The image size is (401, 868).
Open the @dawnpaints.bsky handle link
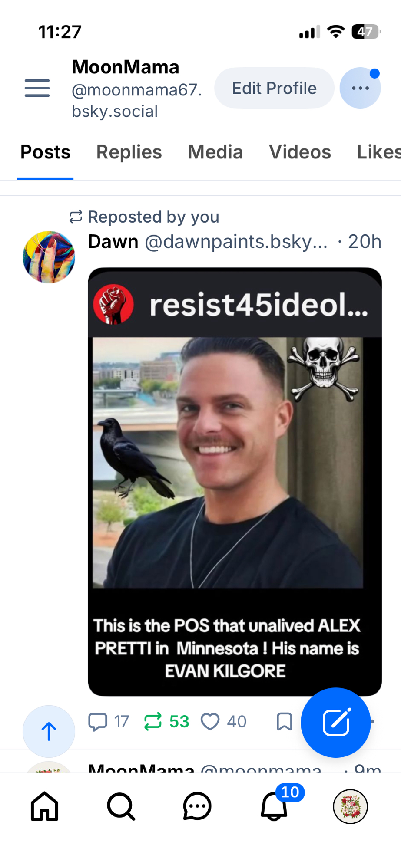click(236, 242)
